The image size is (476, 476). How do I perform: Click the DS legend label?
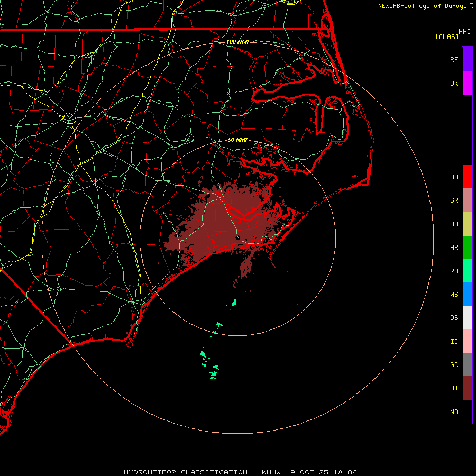click(454, 318)
